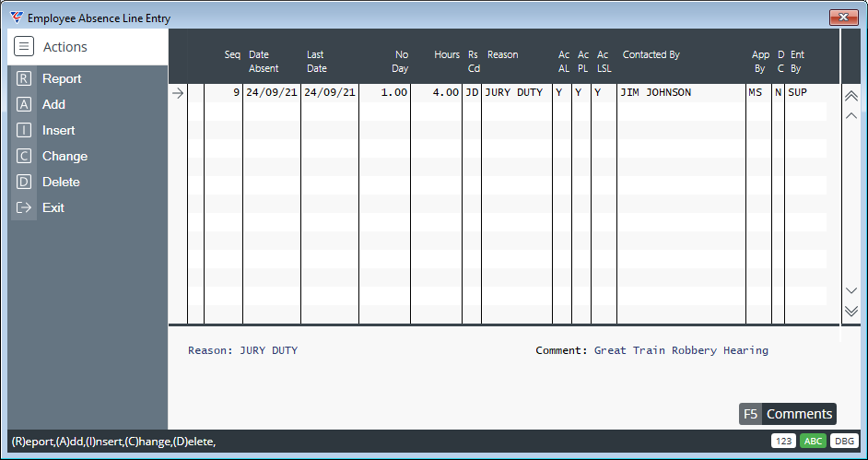
Task: Select the Ac AL cell showing Y
Action: point(562,93)
